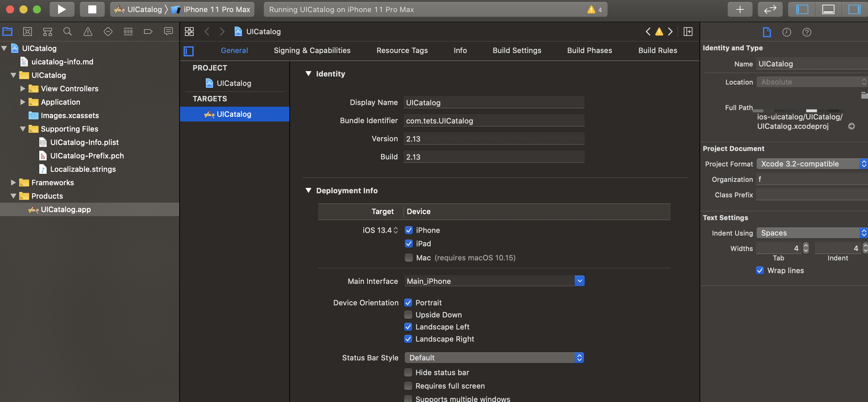Toggle Landscape Right orientation
Viewport: 868px width, 402px height.
(408, 339)
